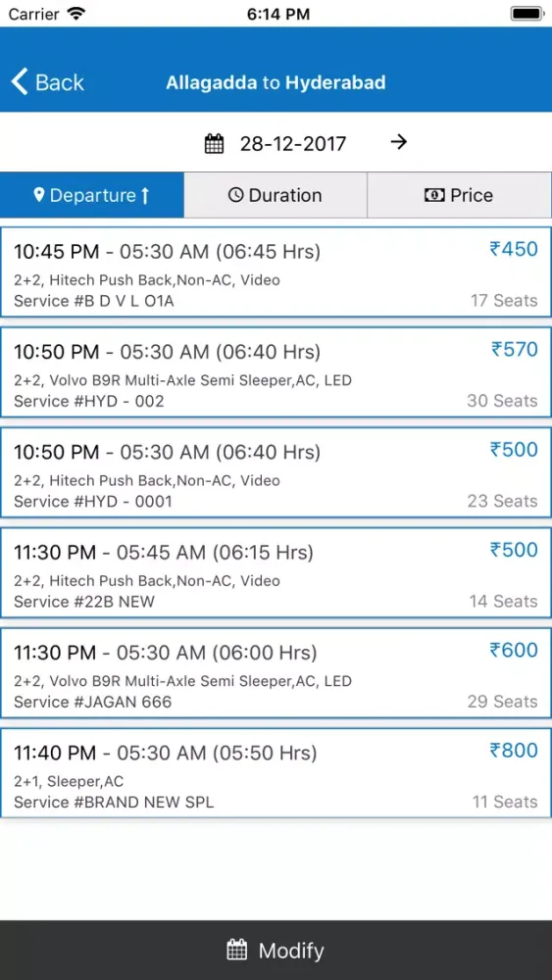Tap the Back chevron arrow icon
Image resolution: width=552 pixels, height=980 pixels.
pyautogui.click(x=20, y=82)
